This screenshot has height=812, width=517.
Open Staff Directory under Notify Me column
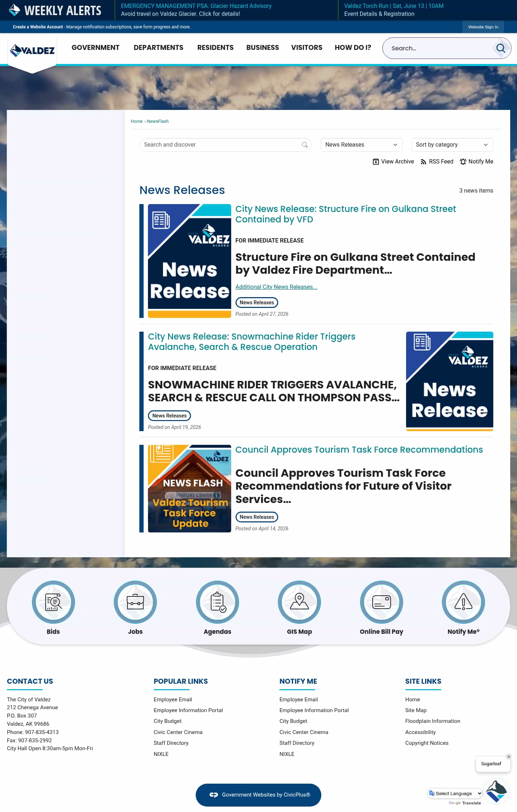coord(297,743)
